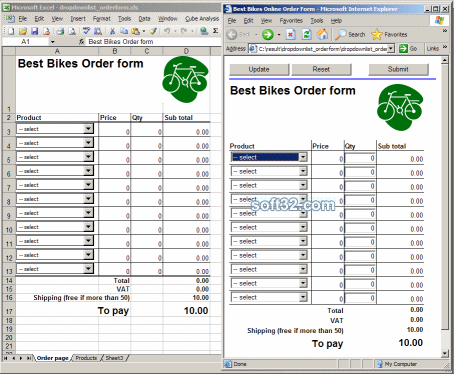The width and height of the screenshot is (454, 374).
Task: Open the second product select in browser form
Action: point(303,171)
